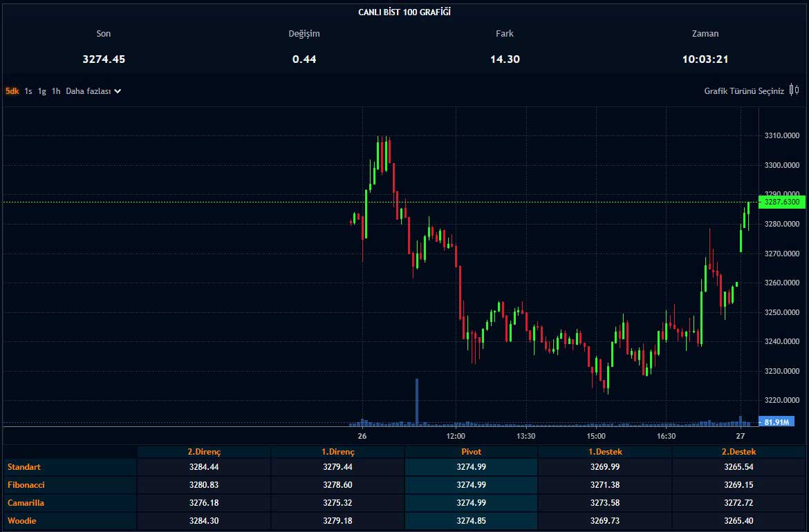
Task: Open the chart type candlestick icon
Action: click(x=794, y=91)
